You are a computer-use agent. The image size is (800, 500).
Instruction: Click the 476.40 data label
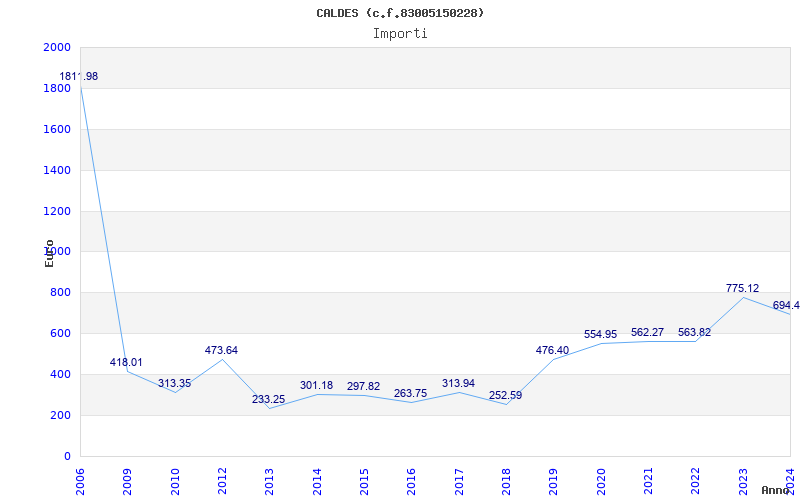click(552, 350)
